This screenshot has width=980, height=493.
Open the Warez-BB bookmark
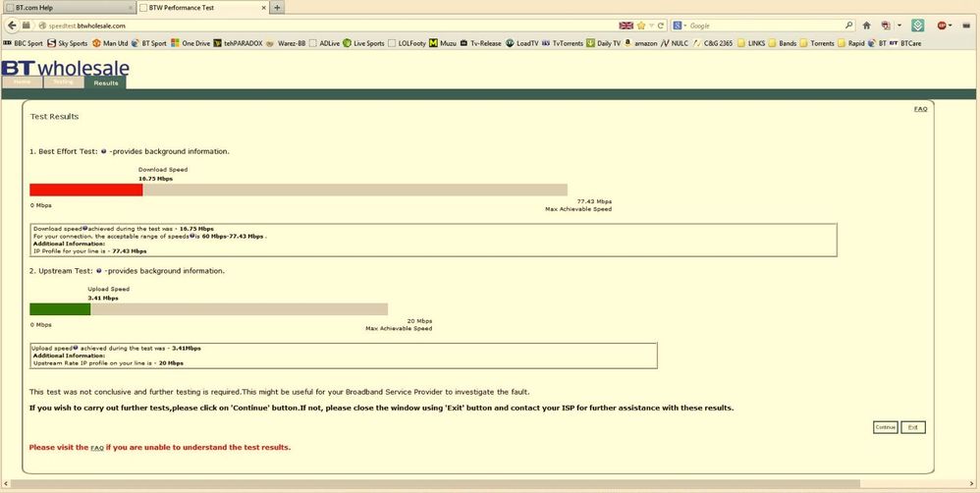pos(286,43)
